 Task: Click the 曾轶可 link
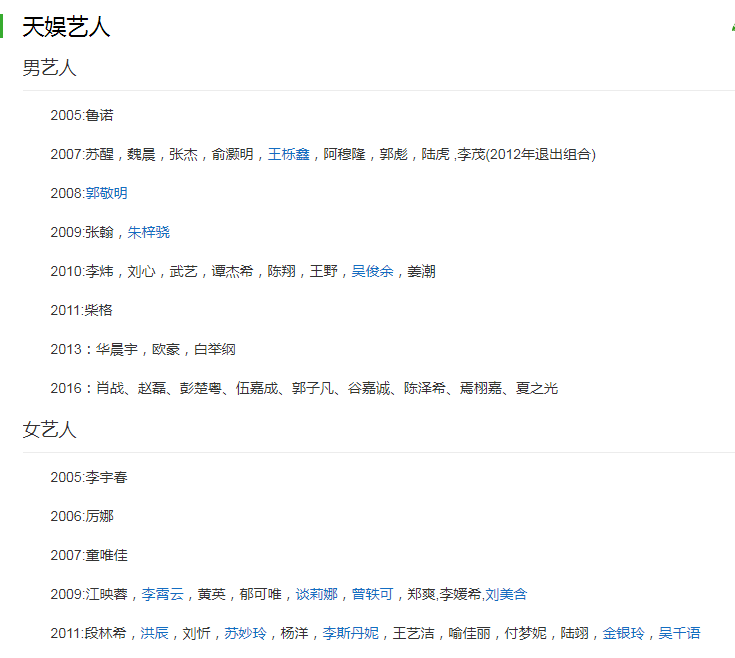coord(373,594)
